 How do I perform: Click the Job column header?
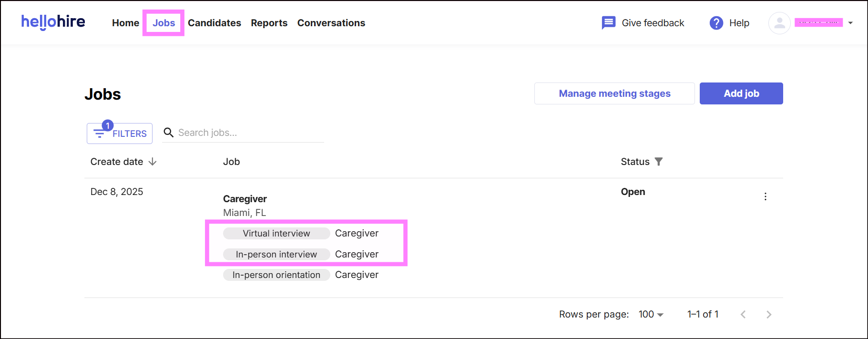pos(232,162)
